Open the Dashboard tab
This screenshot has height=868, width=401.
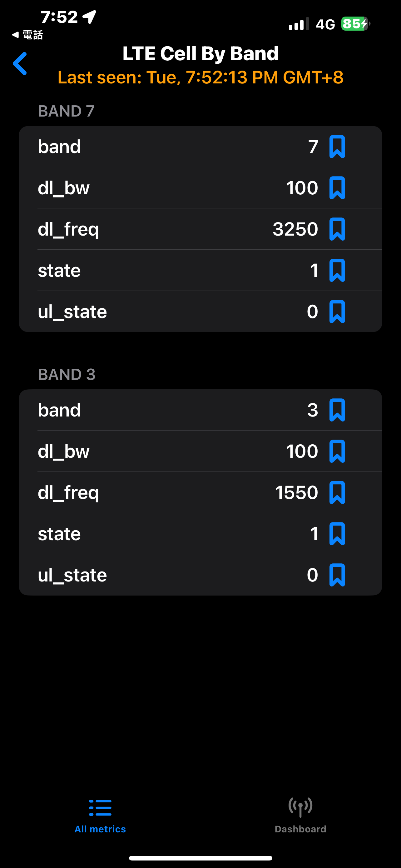point(300,816)
